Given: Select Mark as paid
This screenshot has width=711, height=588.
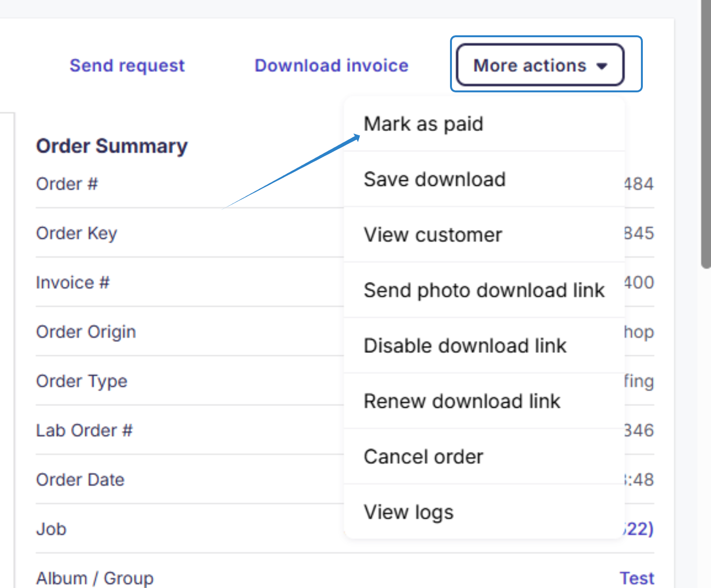Looking at the screenshot, I should point(423,124).
